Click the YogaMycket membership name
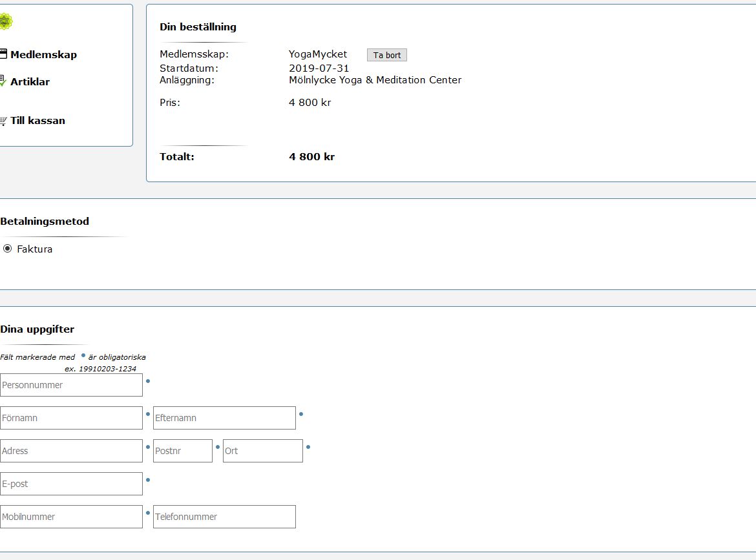This screenshot has height=560, width=756. click(x=317, y=54)
